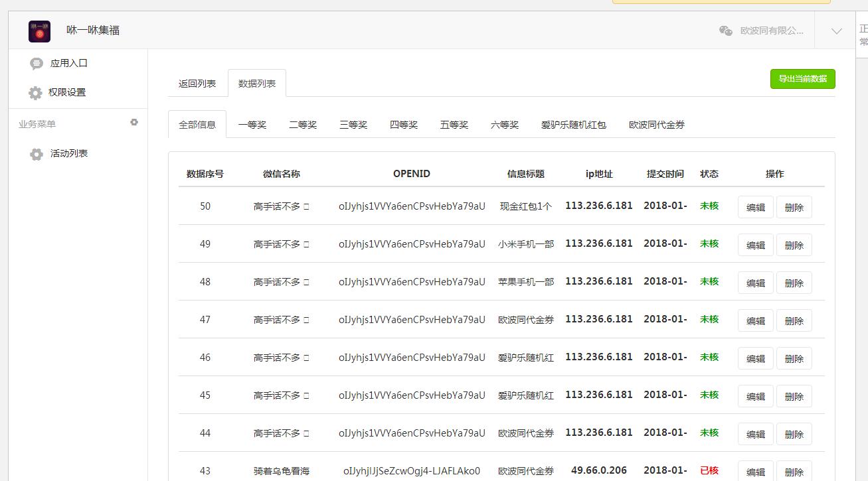Click the OPENID column header

point(412,174)
